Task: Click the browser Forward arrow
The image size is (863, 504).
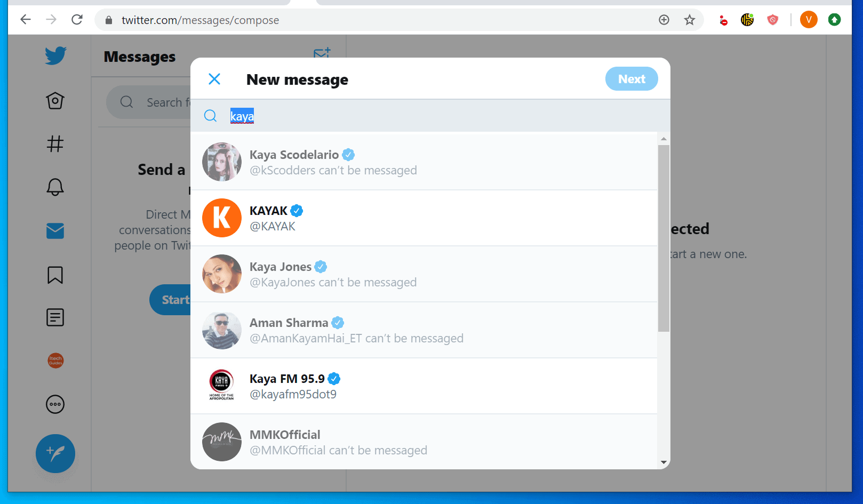Action: tap(51, 20)
